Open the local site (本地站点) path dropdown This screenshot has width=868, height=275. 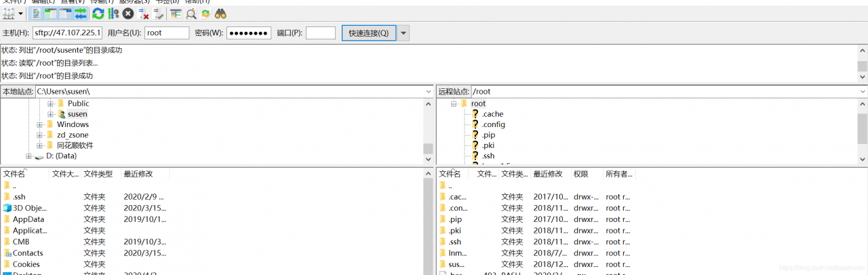[x=428, y=91]
